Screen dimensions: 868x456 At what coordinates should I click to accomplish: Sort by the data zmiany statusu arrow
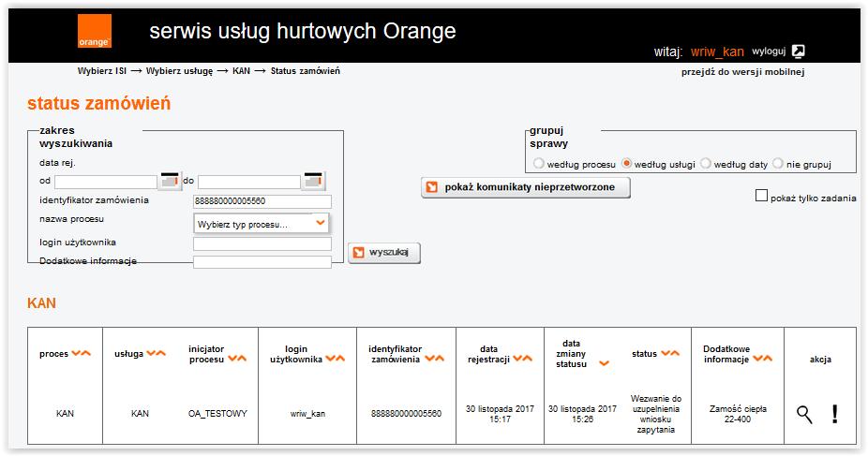pyautogui.click(x=604, y=363)
